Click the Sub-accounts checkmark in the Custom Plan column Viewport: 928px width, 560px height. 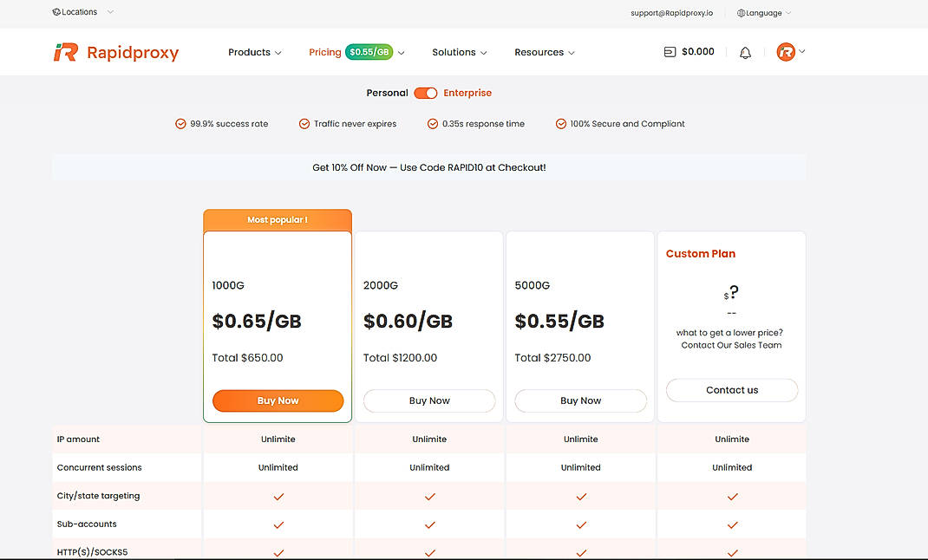732,525
